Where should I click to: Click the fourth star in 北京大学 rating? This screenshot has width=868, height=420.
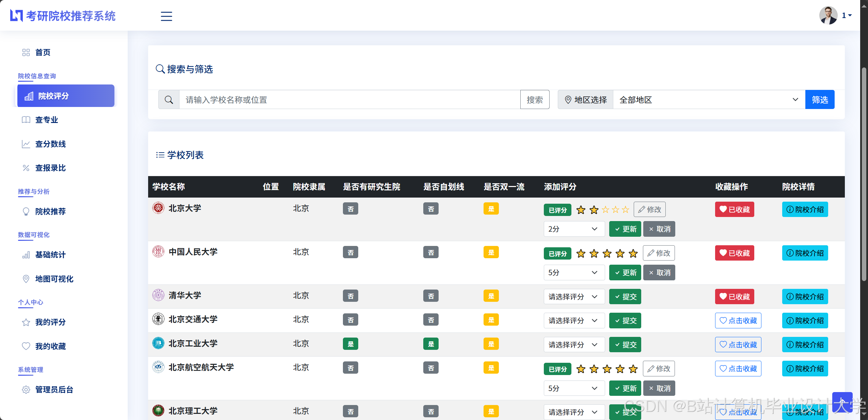tap(615, 209)
